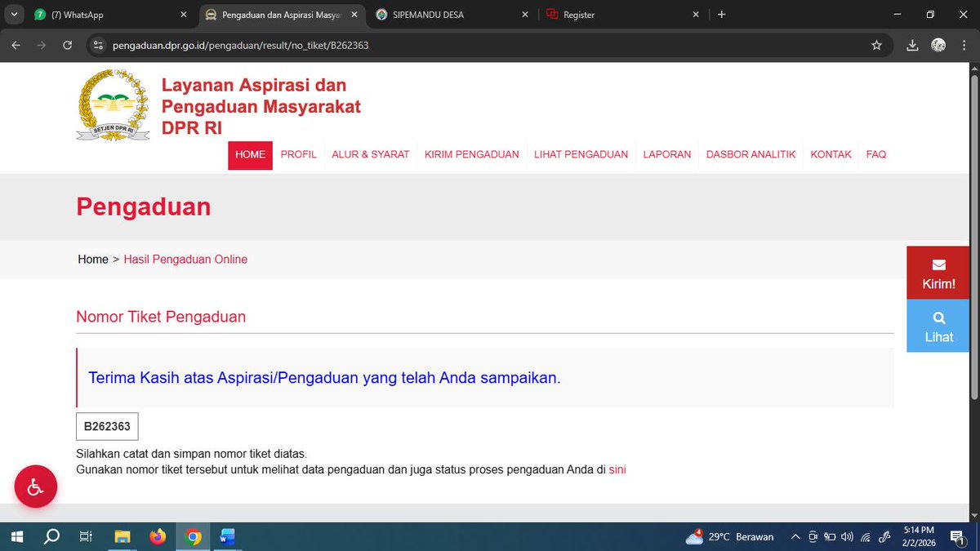Click the red Kirim! side button
The width and height of the screenshot is (980, 551).
coord(938,273)
